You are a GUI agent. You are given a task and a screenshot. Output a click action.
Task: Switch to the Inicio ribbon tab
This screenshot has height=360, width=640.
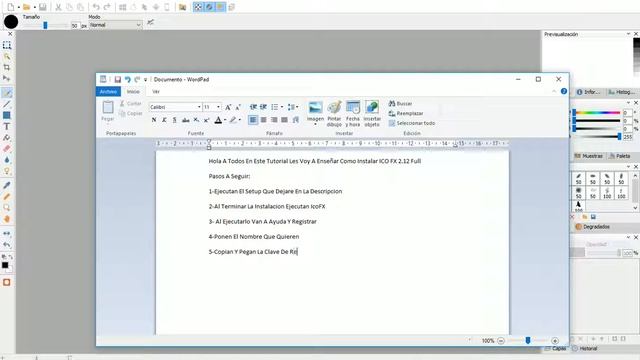133,91
